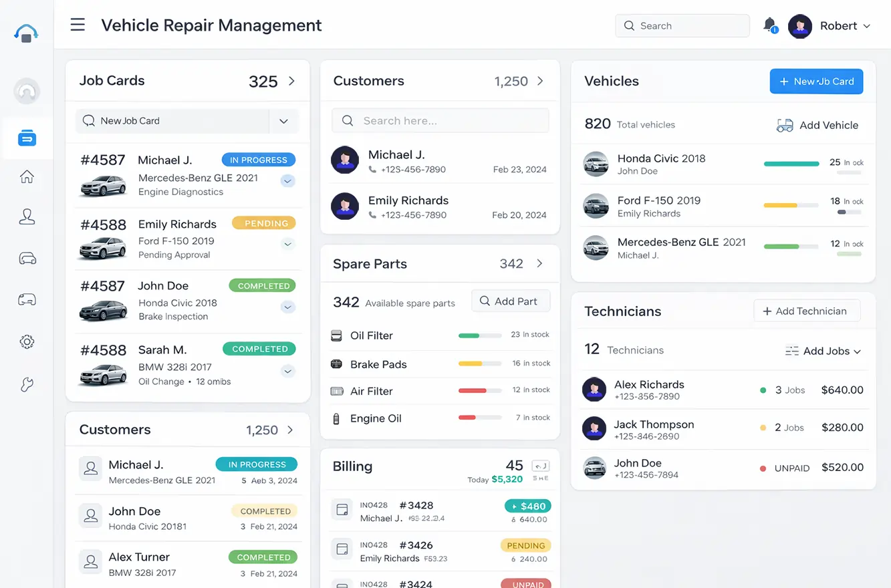Select the Vehicles car icon in the sidebar
Screen dimensions: 891x588
coord(27,258)
